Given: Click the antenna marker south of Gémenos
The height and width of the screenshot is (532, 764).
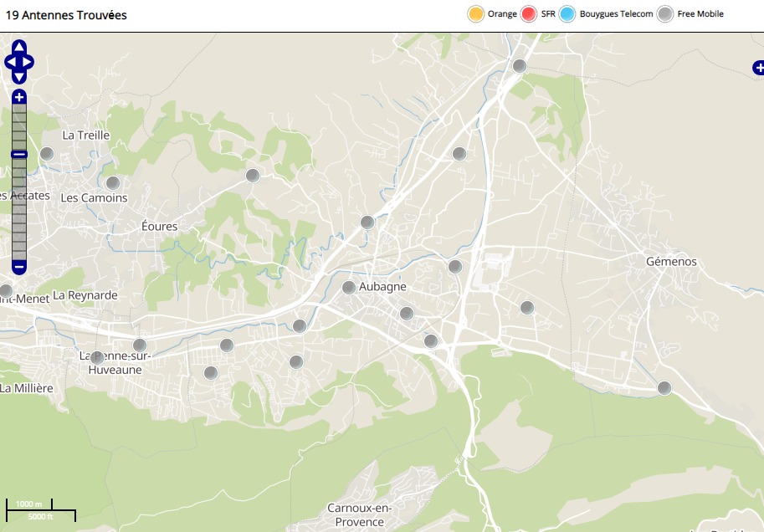Looking at the screenshot, I should tap(664, 388).
